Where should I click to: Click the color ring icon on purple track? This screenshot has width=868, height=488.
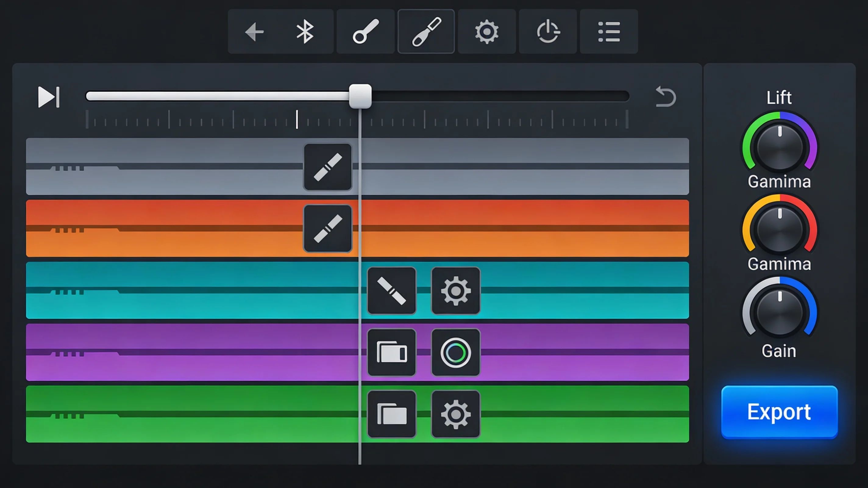pos(456,352)
